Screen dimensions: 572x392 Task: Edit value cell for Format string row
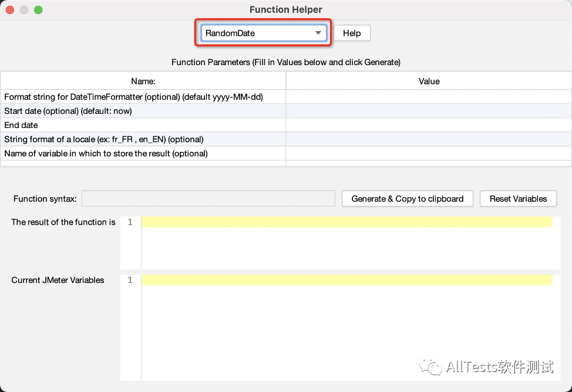click(x=429, y=97)
